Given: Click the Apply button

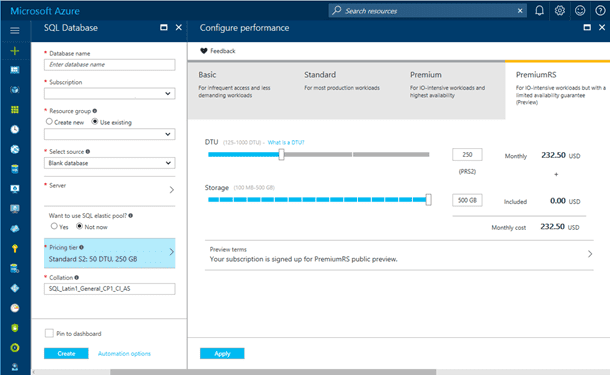Looking at the screenshot, I should point(222,353).
